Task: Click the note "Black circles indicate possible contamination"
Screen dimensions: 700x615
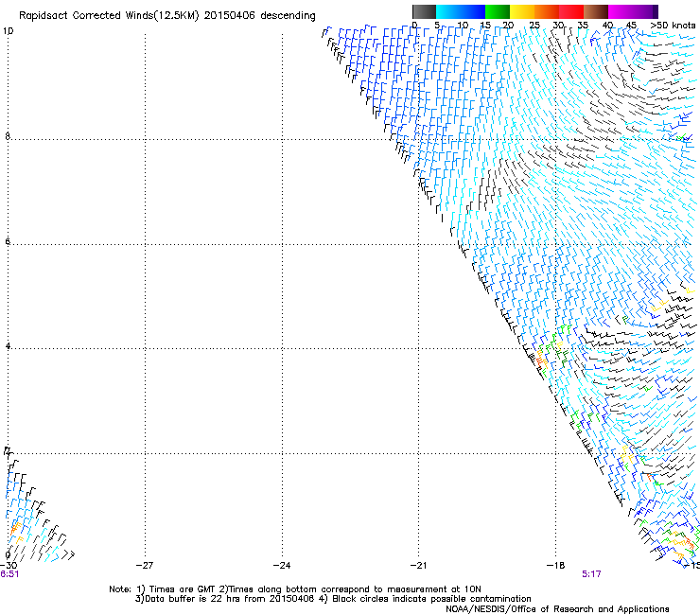Action: coord(431,599)
